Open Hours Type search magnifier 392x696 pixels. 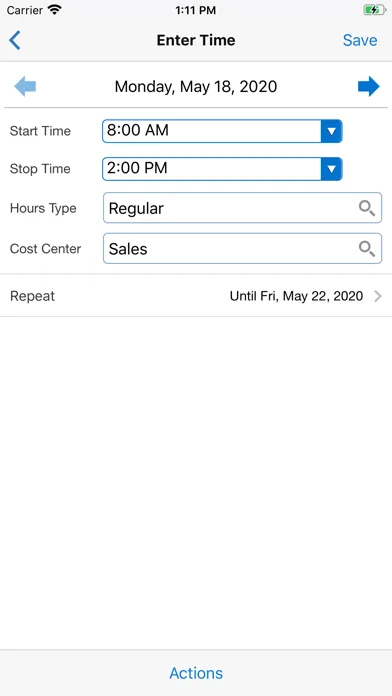click(x=367, y=208)
